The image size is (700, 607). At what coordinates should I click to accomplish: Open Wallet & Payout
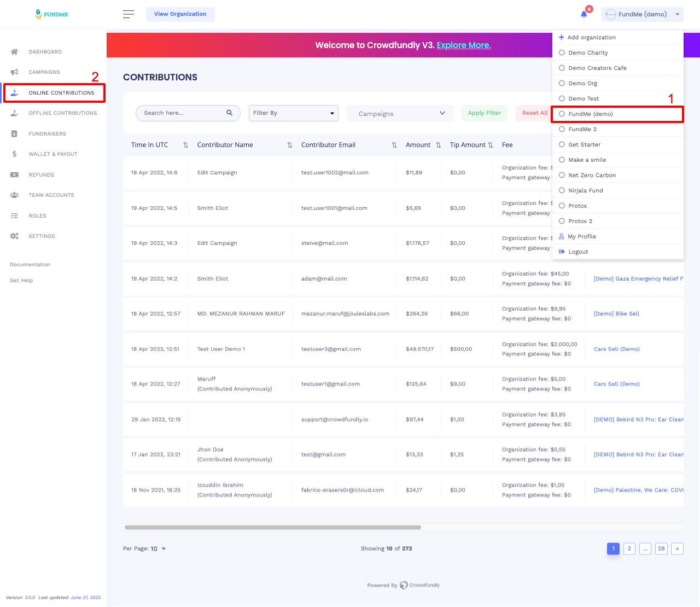coord(53,154)
